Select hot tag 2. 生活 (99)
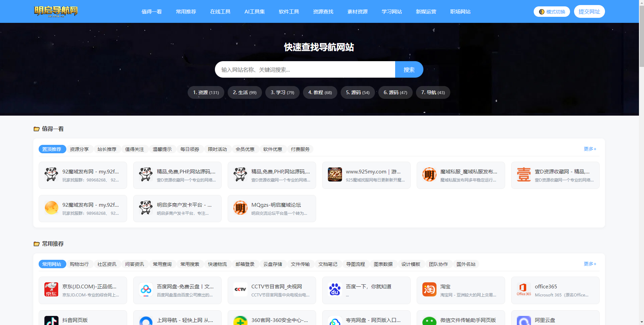Screen dimensions: 644x325 point(245,92)
